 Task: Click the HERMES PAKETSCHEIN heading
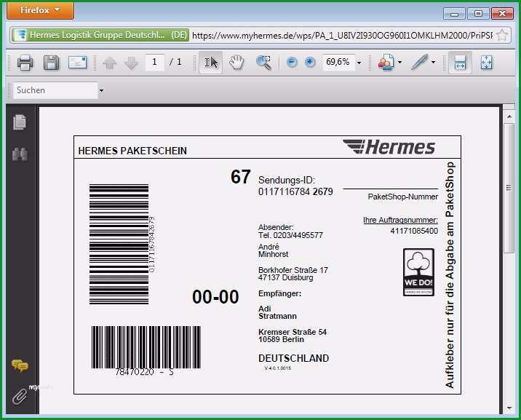[x=132, y=151]
